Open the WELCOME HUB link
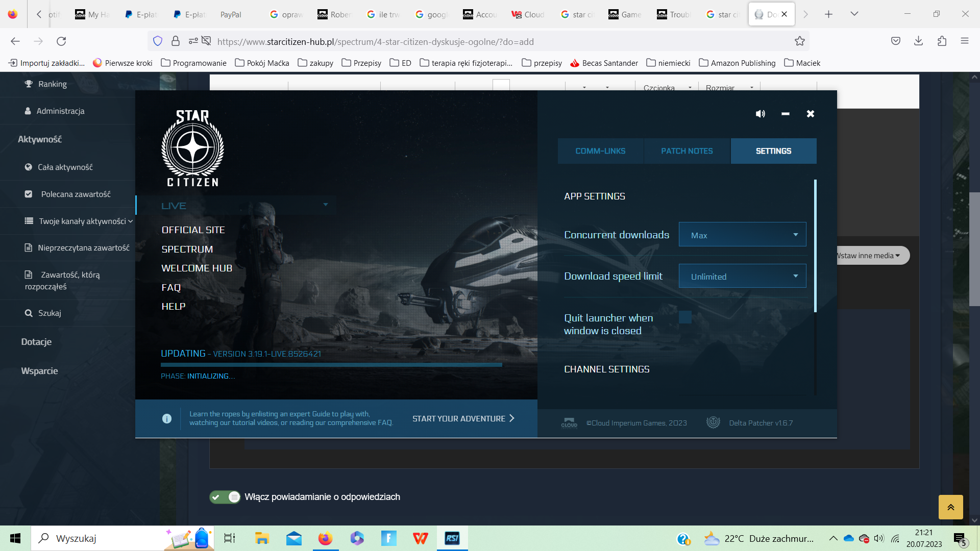Image resolution: width=980 pixels, height=551 pixels. [197, 268]
